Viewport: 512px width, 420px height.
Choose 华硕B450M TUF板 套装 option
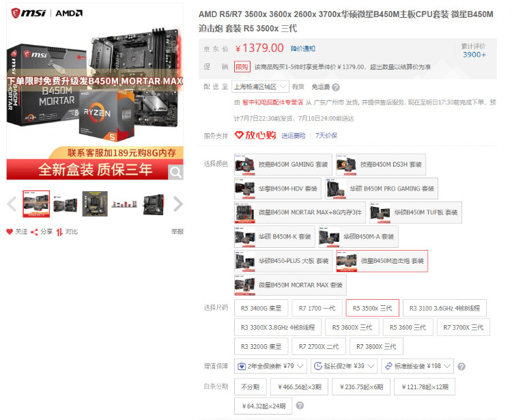coord(416,212)
